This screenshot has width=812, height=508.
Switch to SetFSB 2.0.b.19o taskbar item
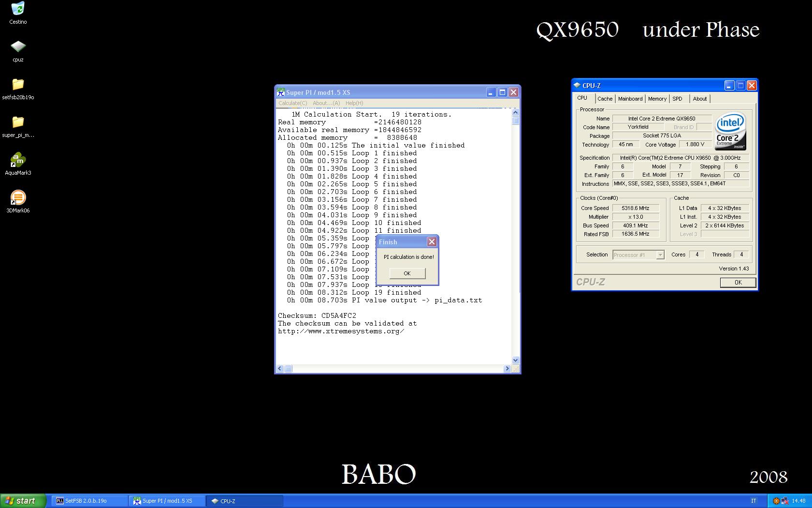[x=89, y=501]
